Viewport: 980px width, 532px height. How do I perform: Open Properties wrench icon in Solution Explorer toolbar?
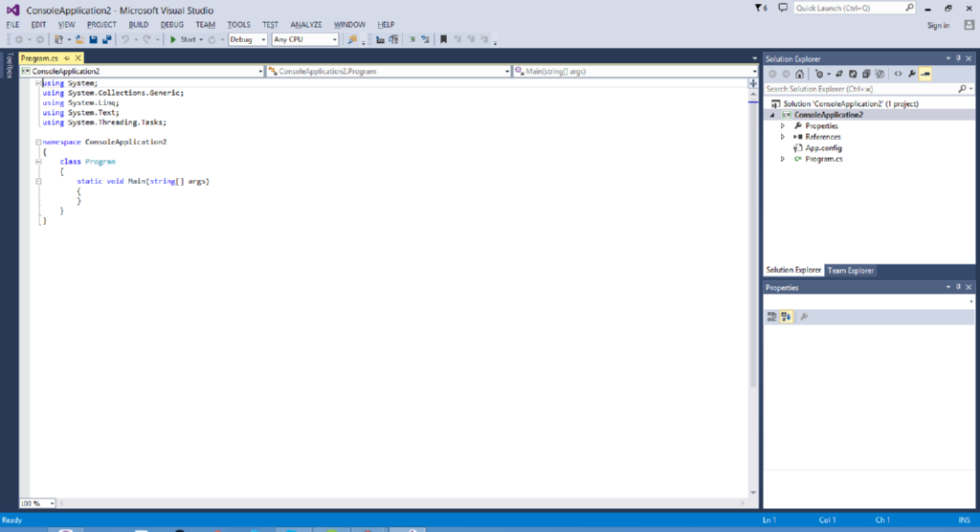pyautogui.click(x=912, y=74)
